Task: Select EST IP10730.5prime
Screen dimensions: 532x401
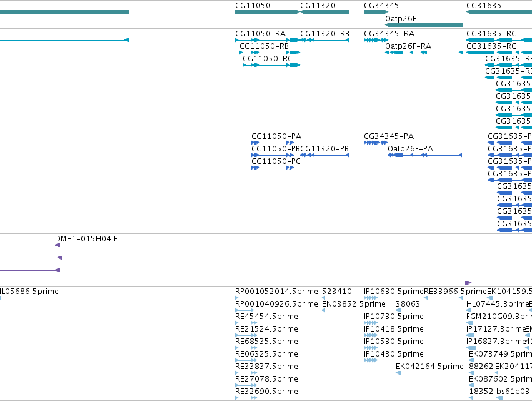Action: click(371, 323)
